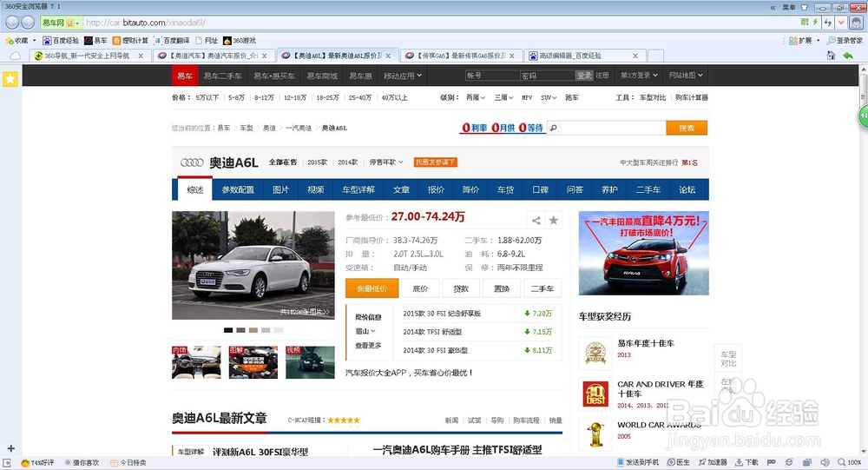Click the star favorite icon beside the price
This screenshot has height=470, width=868.
[x=554, y=221]
